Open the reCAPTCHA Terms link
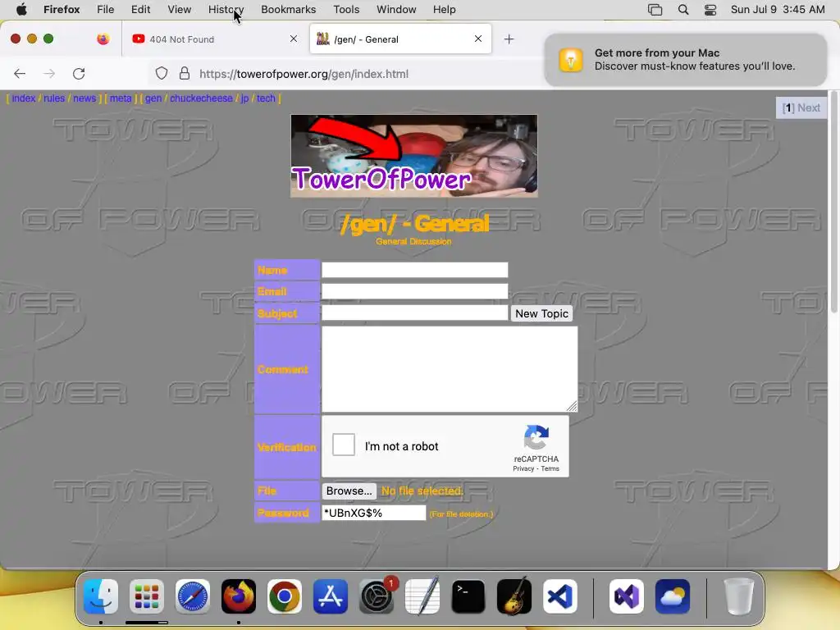 coord(550,468)
